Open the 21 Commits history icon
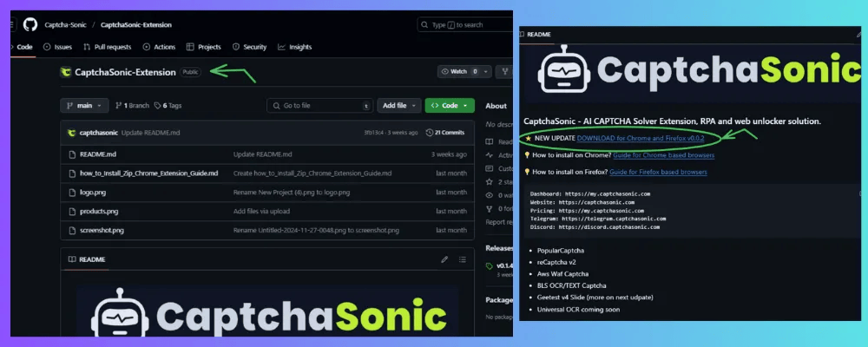 click(430, 133)
